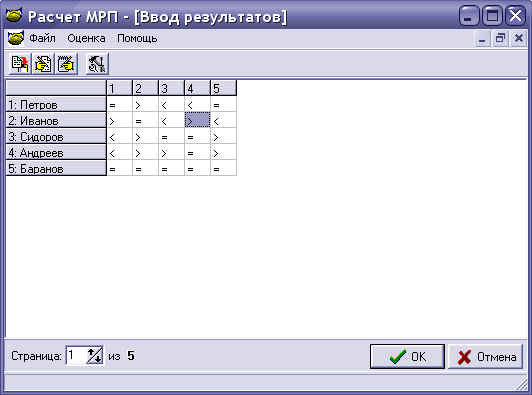The image size is (532, 395).
Task: Select Иванов row cell in column 1
Action: pyautogui.click(x=119, y=120)
